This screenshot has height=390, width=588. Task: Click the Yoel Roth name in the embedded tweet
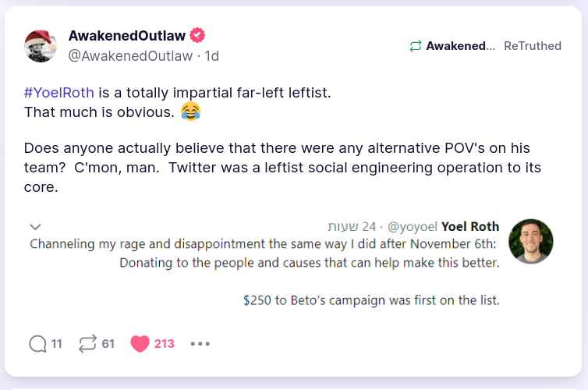click(x=470, y=226)
